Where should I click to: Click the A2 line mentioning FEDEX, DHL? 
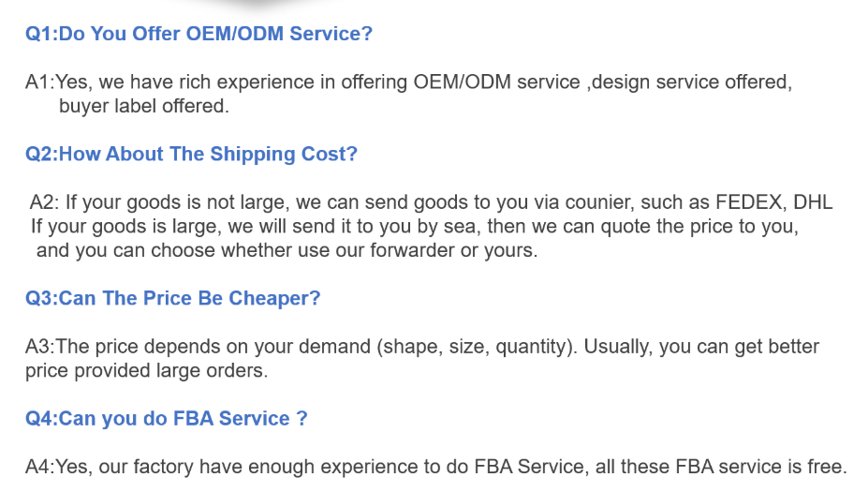(432, 202)
